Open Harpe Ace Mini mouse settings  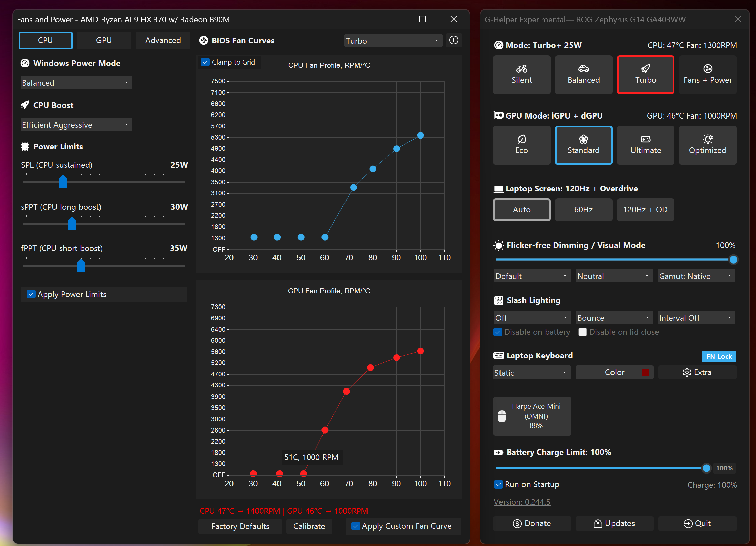point(532,416)
